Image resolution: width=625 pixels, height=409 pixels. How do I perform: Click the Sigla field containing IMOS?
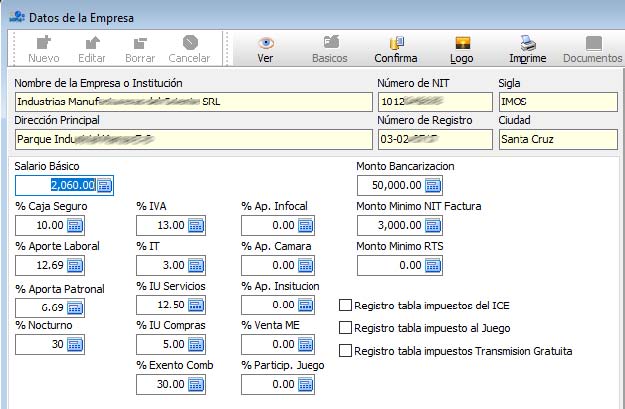pyautogui.click(x=558, y=102)
